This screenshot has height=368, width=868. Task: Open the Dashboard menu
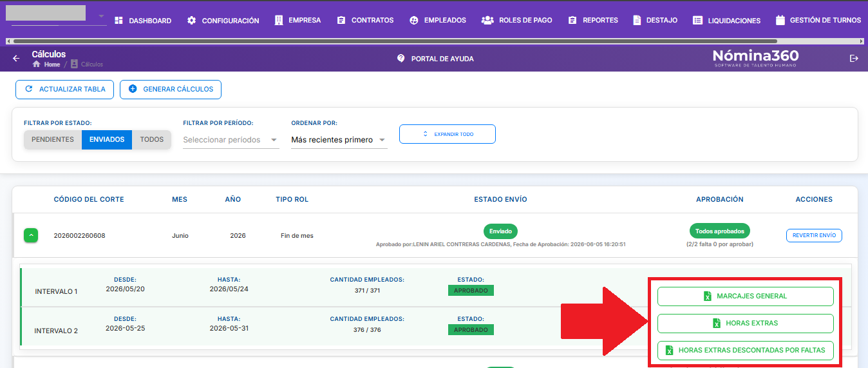pyautogui.click(x=143, y=21)
